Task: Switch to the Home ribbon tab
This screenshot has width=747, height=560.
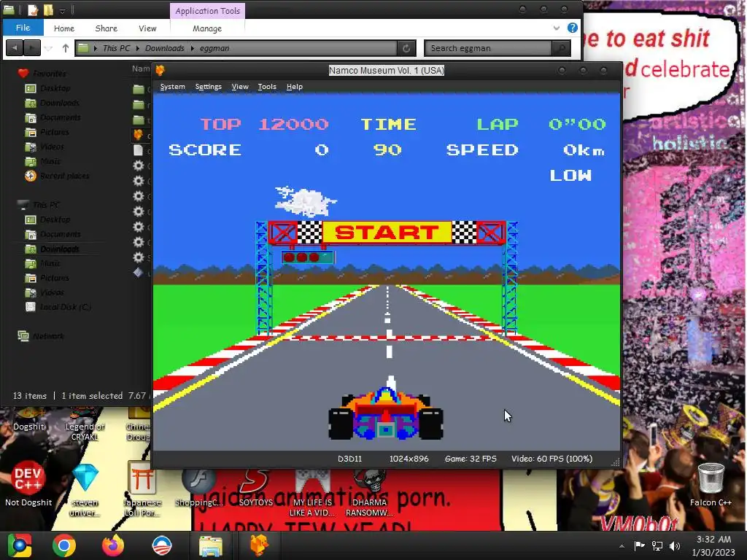Action: (x=64, y=28)
